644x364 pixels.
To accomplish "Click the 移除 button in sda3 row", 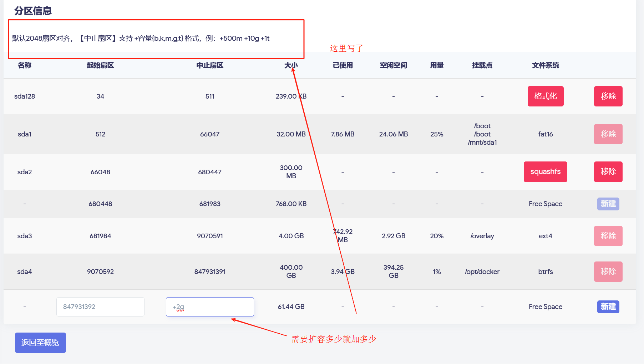I will [608, 236].
